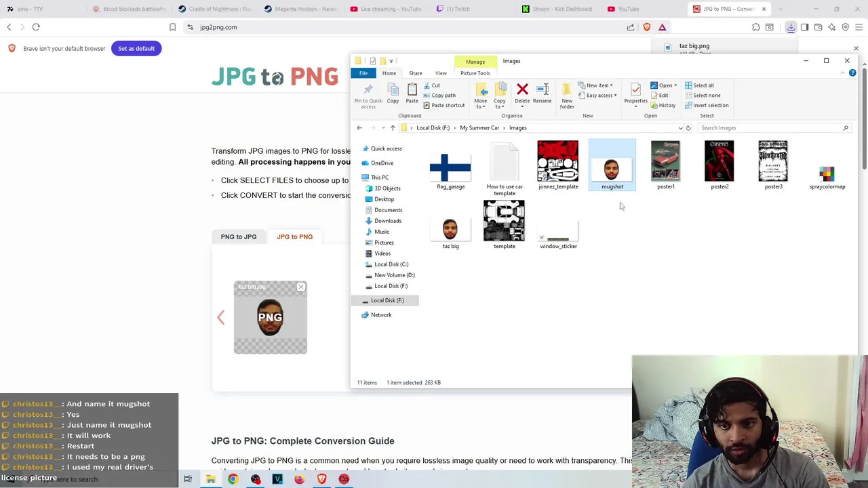This screenshot has width=868, height=488.
Task: Open Quick Access Toolbar customize arrow
Action: coord(391,61)
